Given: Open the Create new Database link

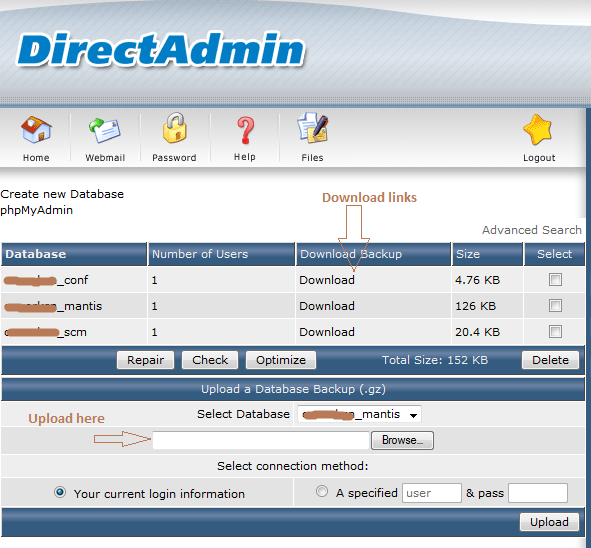Looking at the screenshot, I should click(x=62, y=194).
